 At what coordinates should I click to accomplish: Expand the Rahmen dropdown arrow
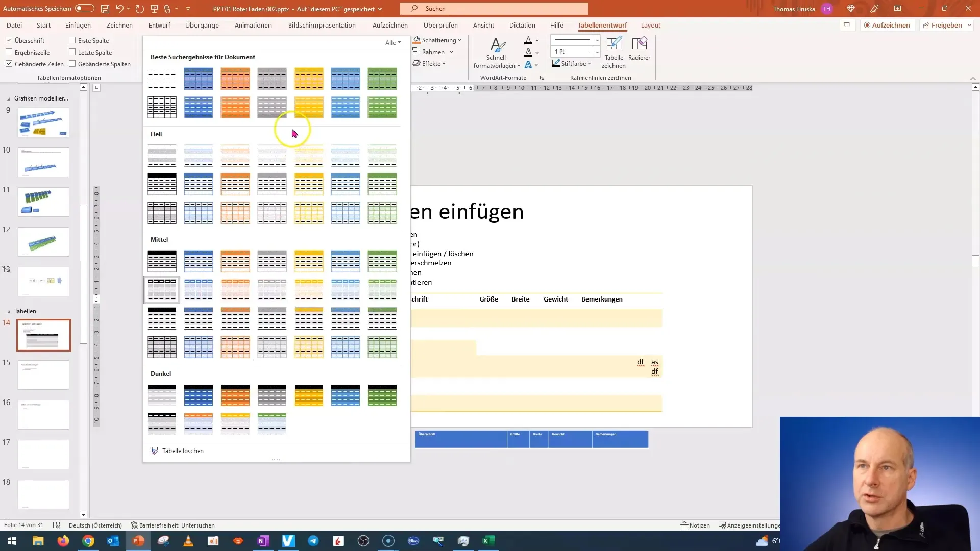[451, 52]
